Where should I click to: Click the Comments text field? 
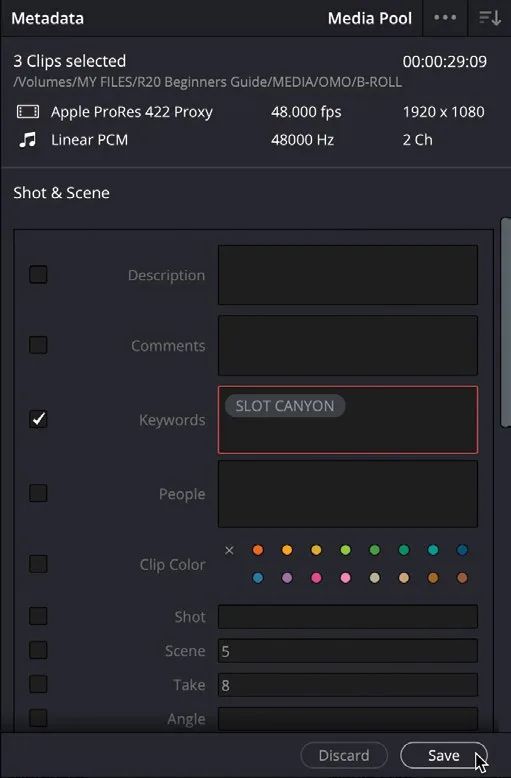348,345
